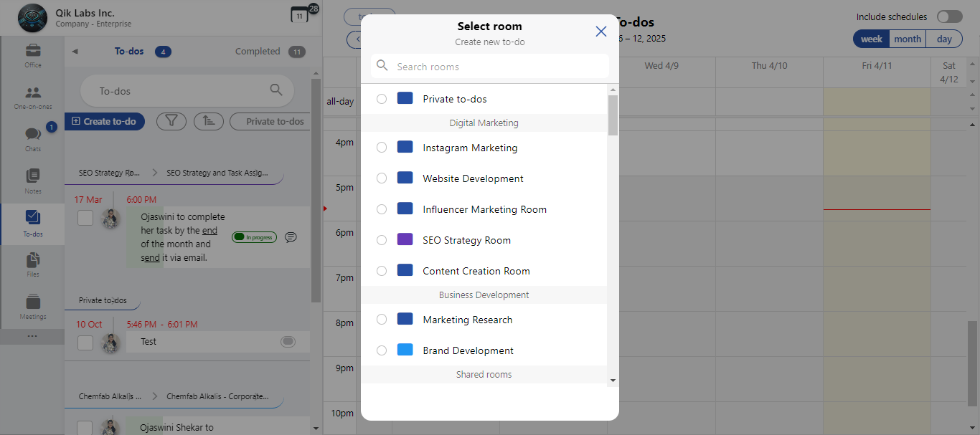Viewport: 980px width, 435px height.
Task: Select the SEO Strategy Room radio button
Action: 382,240
